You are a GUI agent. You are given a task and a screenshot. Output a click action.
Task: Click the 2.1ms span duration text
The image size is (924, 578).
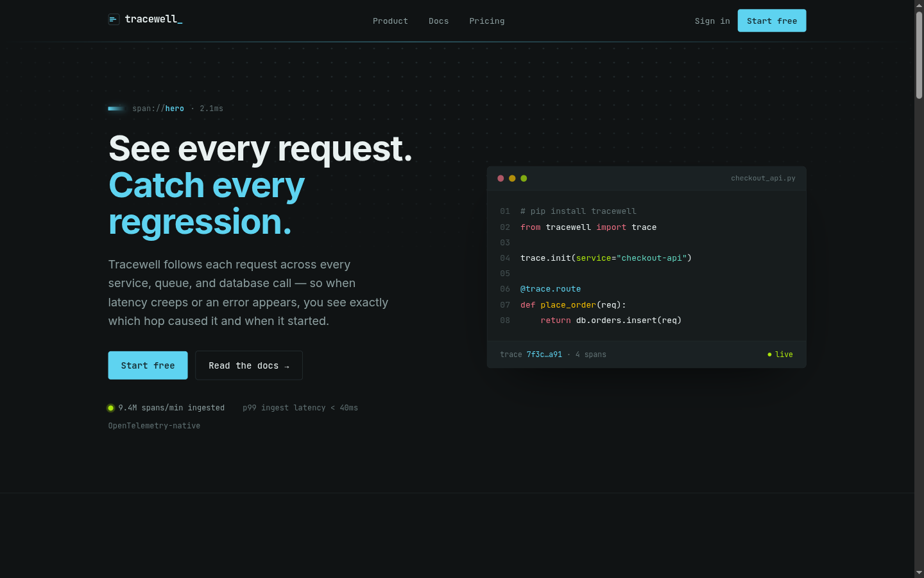[x=211, y=109]
